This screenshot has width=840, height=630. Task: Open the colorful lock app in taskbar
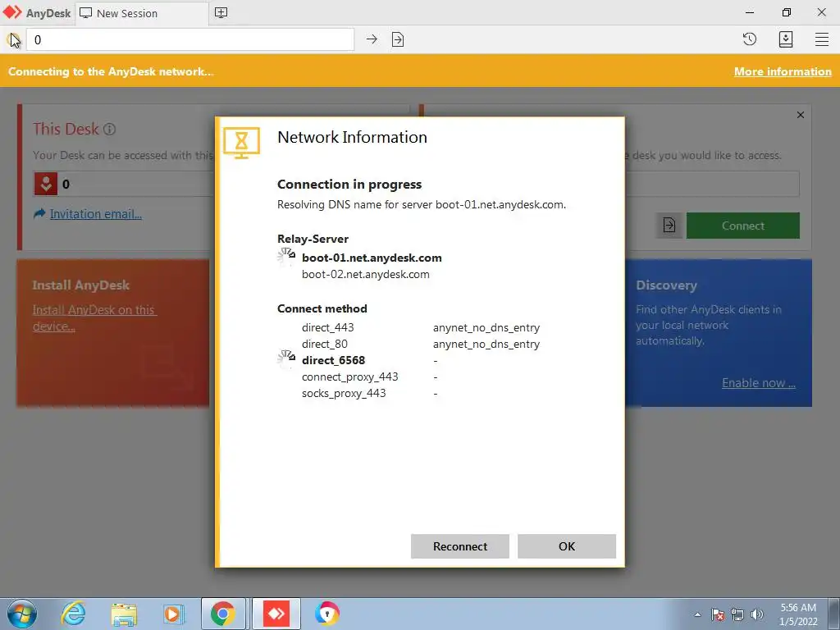(x=326, y=614)
